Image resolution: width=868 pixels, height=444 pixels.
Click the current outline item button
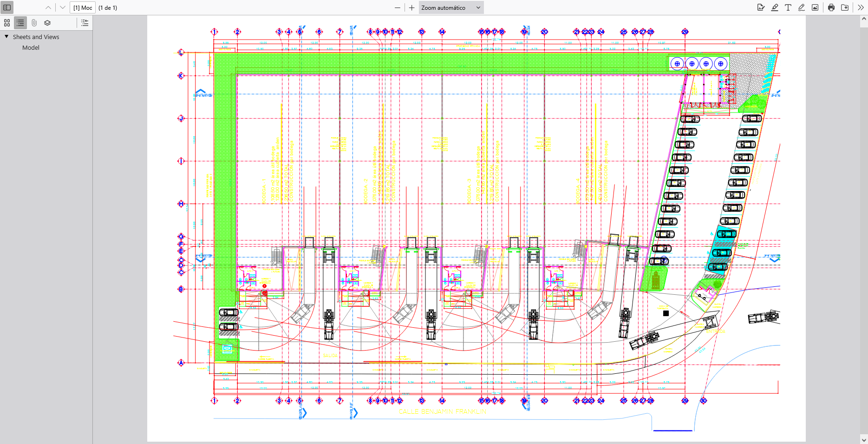[x=85, y=23]
